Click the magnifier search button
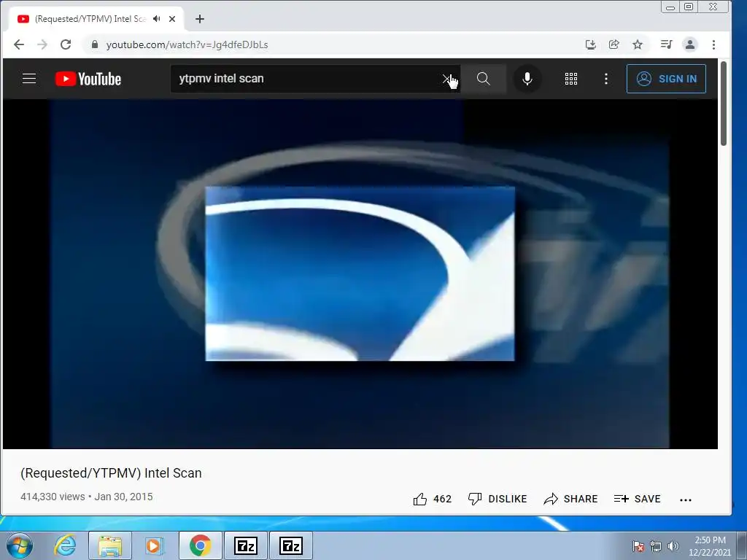Image resolution: width=747 pixels, height=560 pixels. click(x=483, y=79)
